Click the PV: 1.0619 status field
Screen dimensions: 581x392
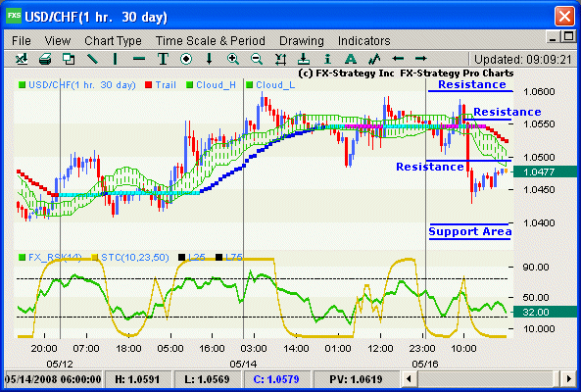click(356, 379)
